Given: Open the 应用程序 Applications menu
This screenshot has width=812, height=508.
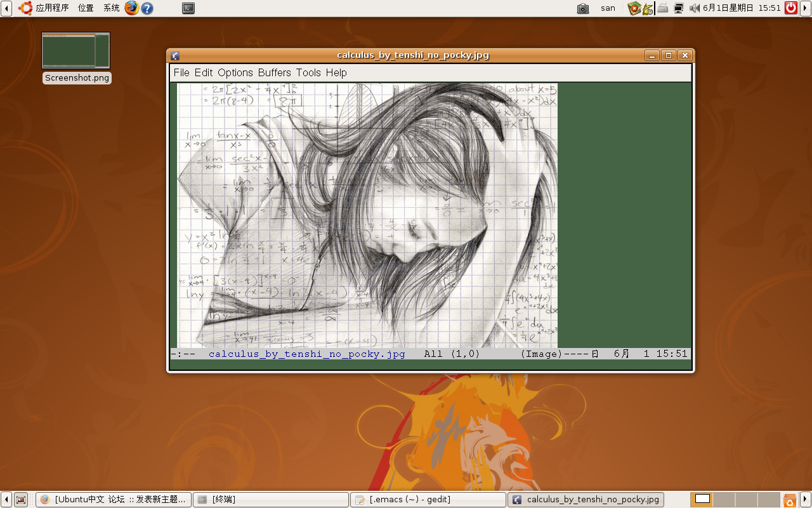Looking at the screenshot, I should [x=44, y=8].
